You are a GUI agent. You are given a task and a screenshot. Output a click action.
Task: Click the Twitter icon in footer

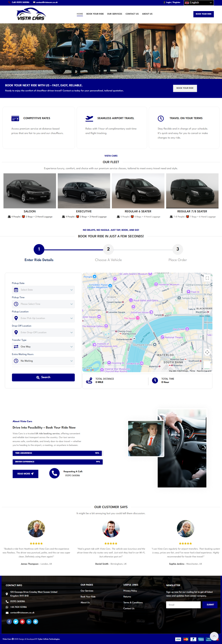pyautogui.click(x=16, y=622)
